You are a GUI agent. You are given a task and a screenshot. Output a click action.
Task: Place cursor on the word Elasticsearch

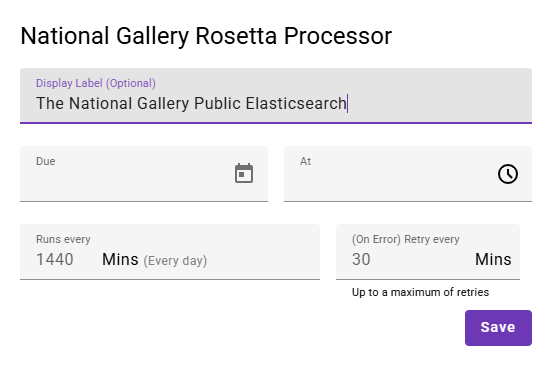coord(296,103)
